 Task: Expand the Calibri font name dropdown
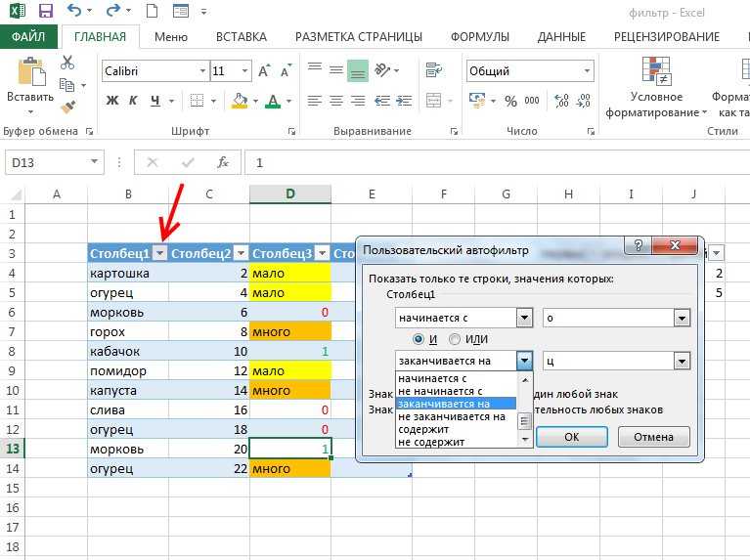click(x=202, y=71)
